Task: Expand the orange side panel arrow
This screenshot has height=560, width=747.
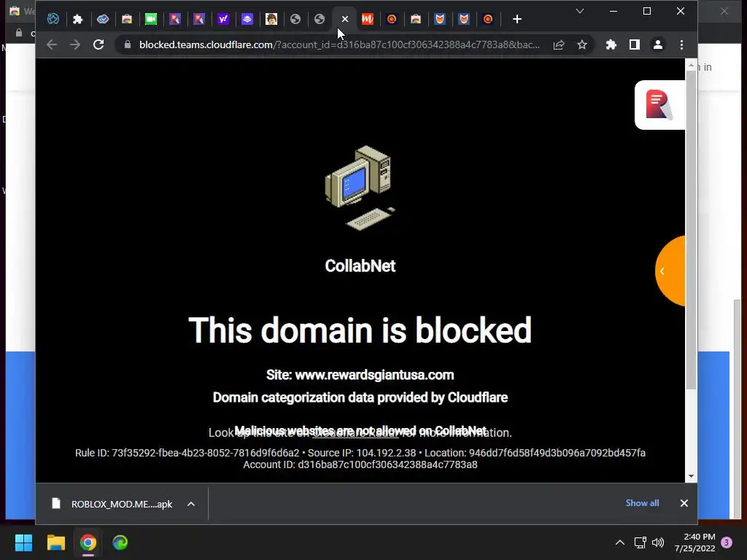Action: [x=670, y=271]
